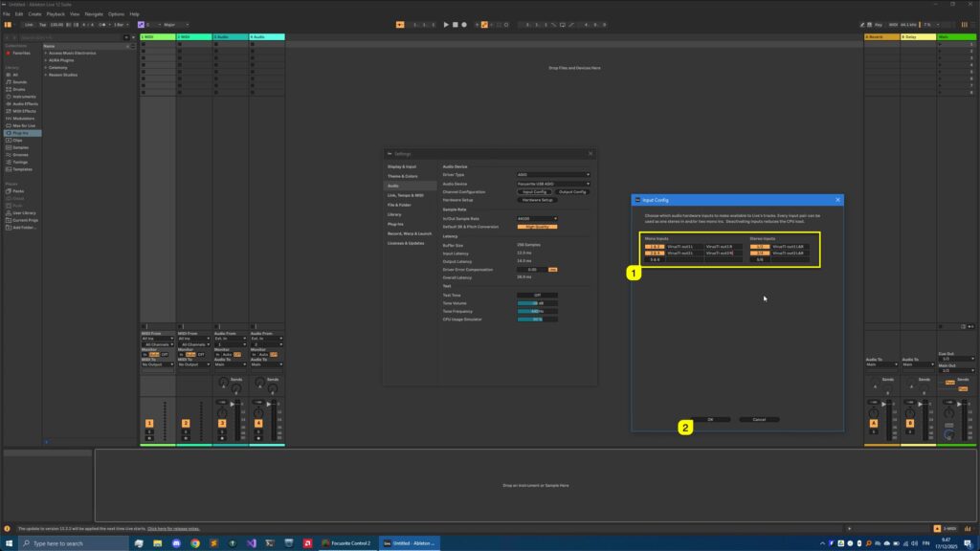Turn on Test Tone in Audio settings
980x551 pixels.
537,294
